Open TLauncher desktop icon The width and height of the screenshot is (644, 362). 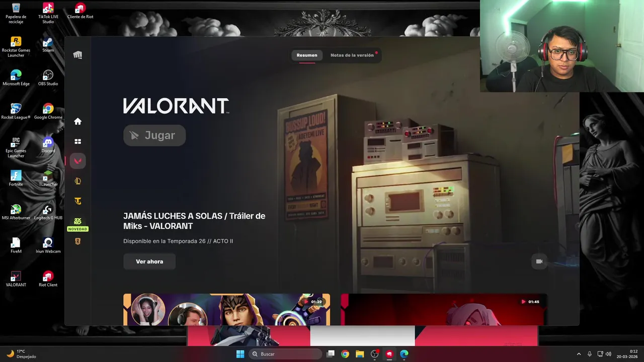point(48,178)
